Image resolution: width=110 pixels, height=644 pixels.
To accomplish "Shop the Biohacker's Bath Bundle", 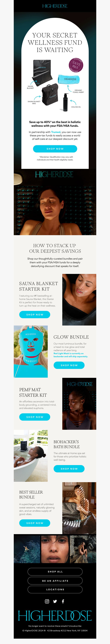I will [x=69, y=469].
